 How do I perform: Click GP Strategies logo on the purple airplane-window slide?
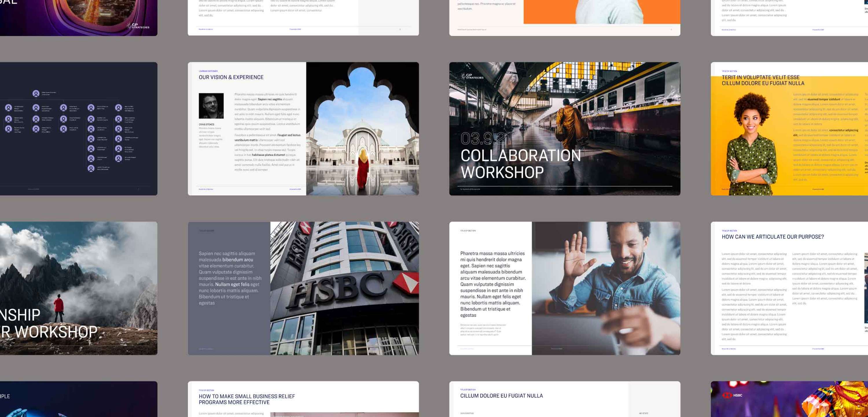pos(138,26)
